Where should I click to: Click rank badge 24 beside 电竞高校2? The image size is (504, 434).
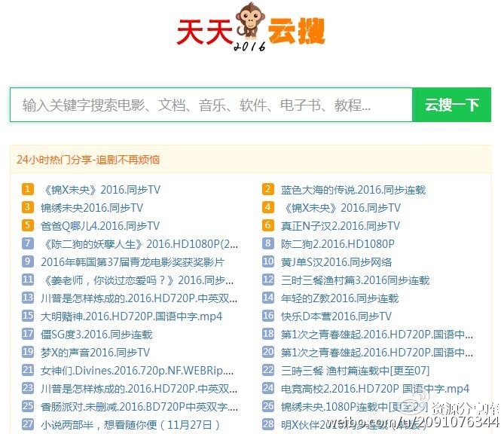pyautogui.click(x=268, y=388)
